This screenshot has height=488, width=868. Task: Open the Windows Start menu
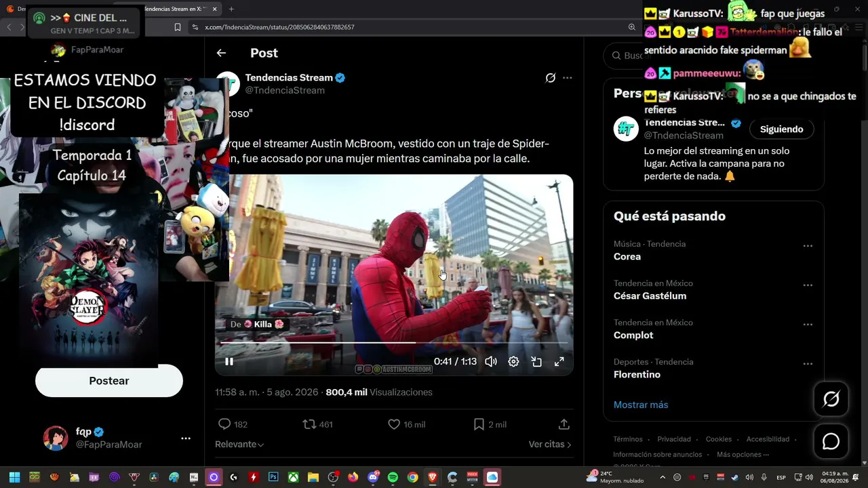14,477
